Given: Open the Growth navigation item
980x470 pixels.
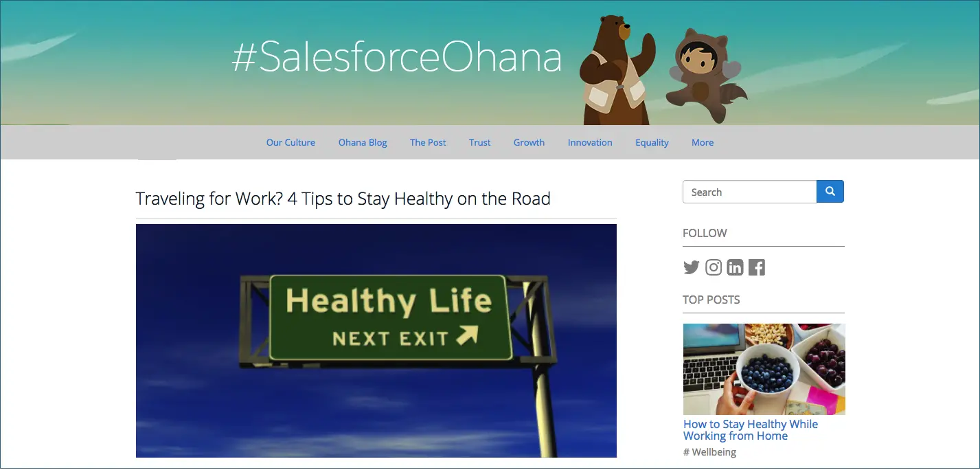Looking at the screenshot, I should point(529,142).
